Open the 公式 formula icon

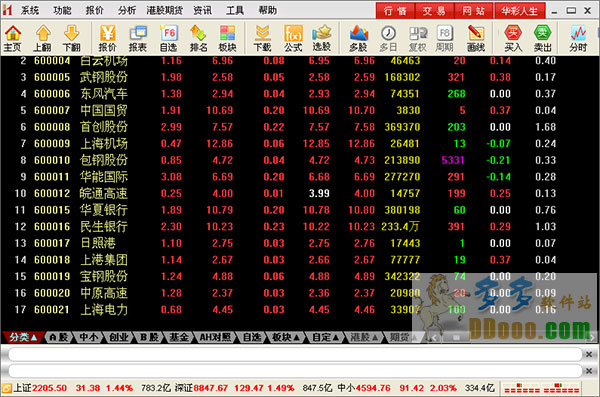click(x=293, y=38)
